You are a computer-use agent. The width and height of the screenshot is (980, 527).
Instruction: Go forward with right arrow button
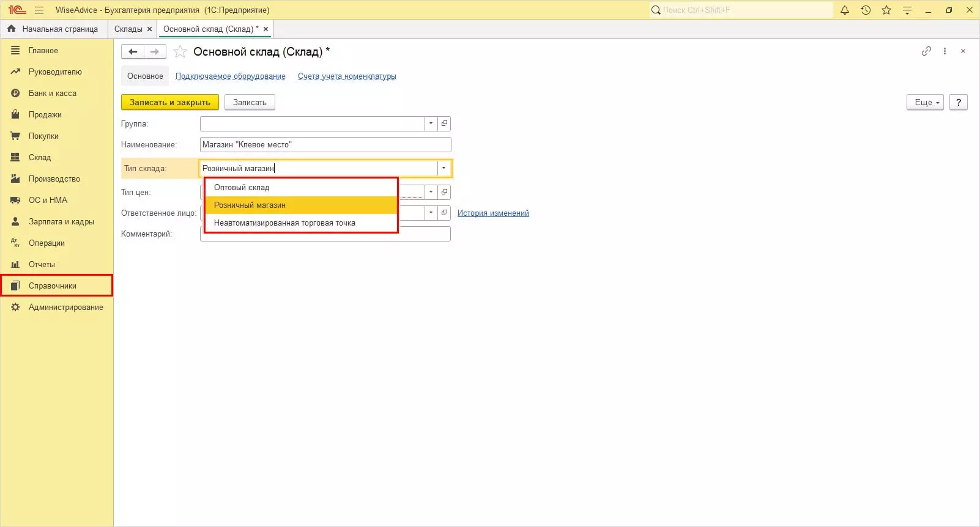155,52
